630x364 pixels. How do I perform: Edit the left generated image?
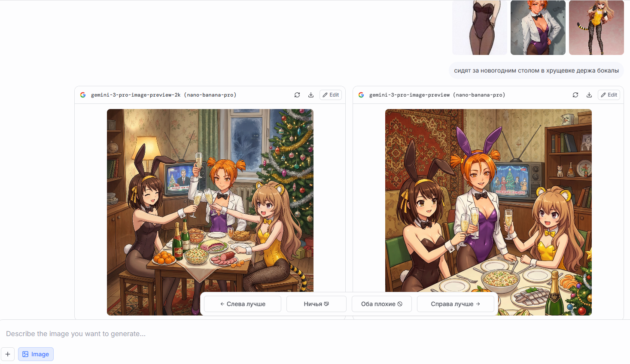coord(331,95)
